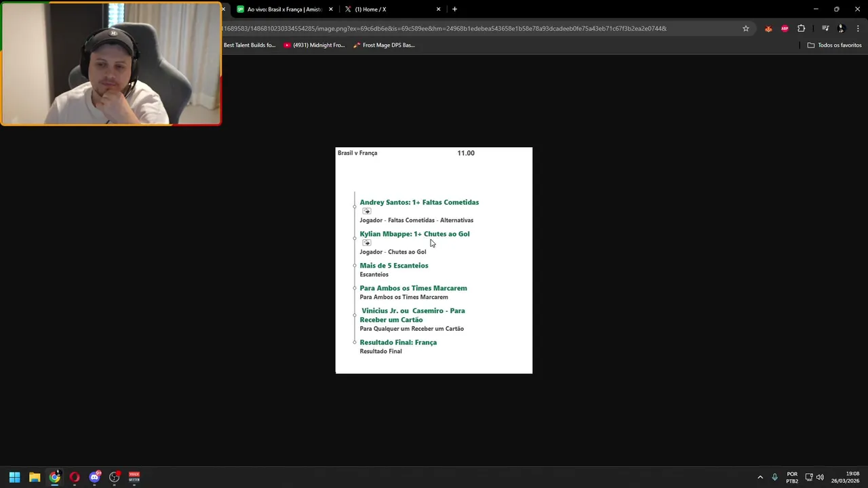
Task: Click the Vinicius Jr. ou Casemiro card selection
Action: point(412,315)
